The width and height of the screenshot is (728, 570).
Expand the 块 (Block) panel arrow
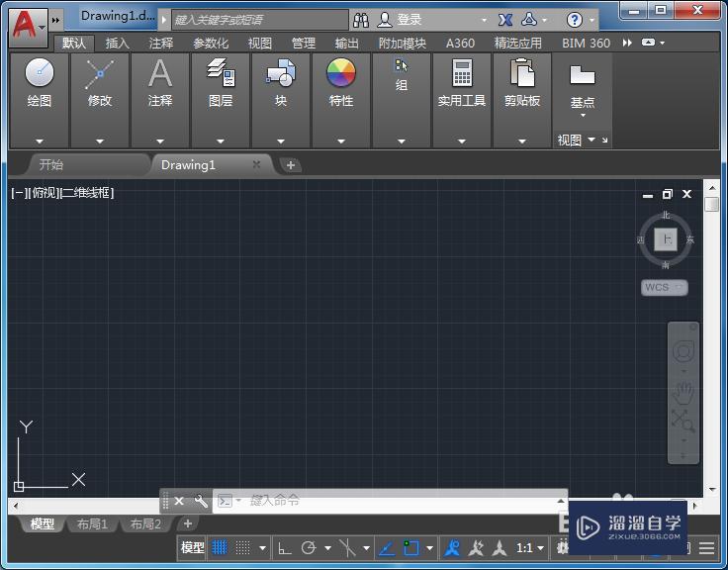point(281,141)
